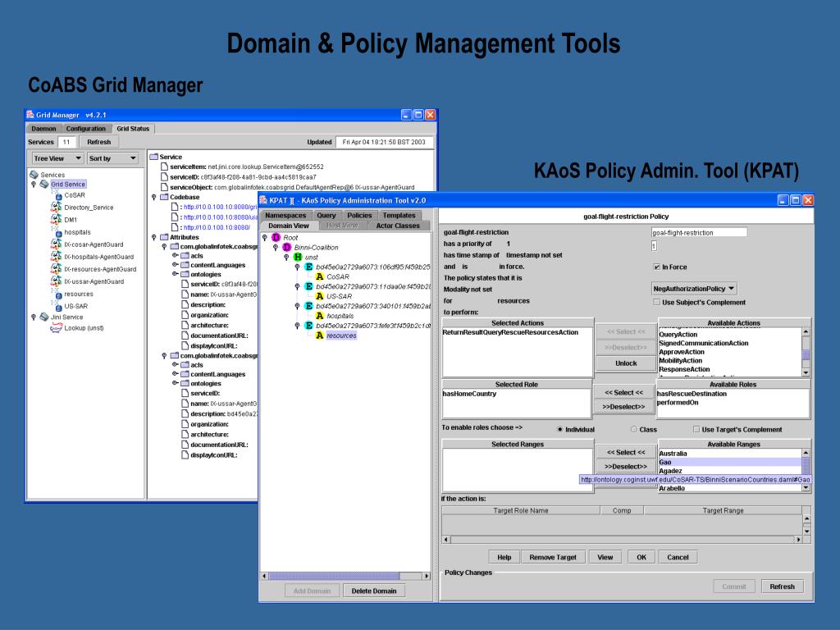Image resolution: width=840 pixels, height=630 pixels.
Task: Open the NegAuthorizationPolicy dropdown
Action: point(694,288)
